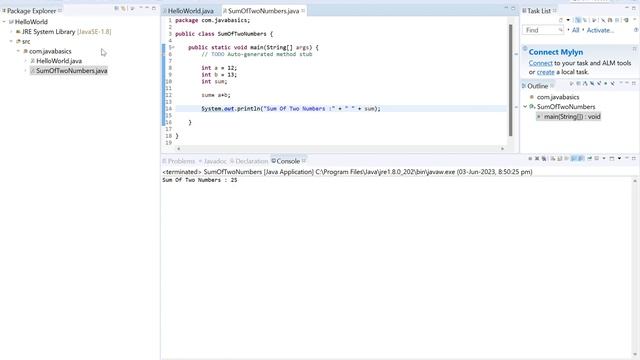This screenshot has height=360, width=640.
Task: Expand SumOfTwoNumbers.java in Package Explorer
Action: (26, 71)
